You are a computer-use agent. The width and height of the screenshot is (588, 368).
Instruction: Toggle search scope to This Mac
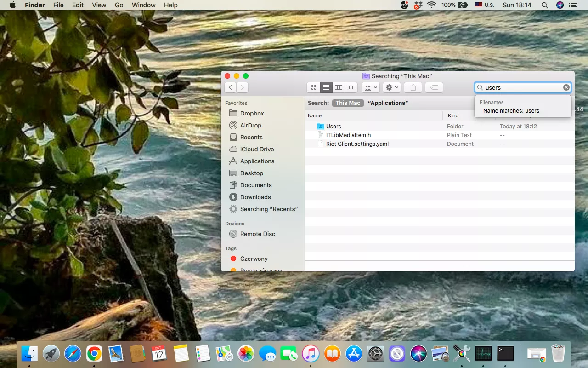348,103
